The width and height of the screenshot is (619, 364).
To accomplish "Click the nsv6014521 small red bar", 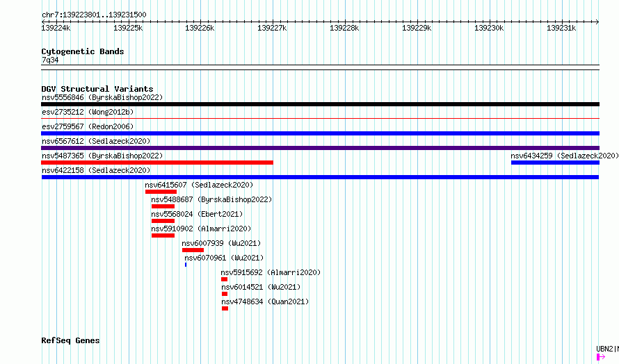I will pos(225,294).
